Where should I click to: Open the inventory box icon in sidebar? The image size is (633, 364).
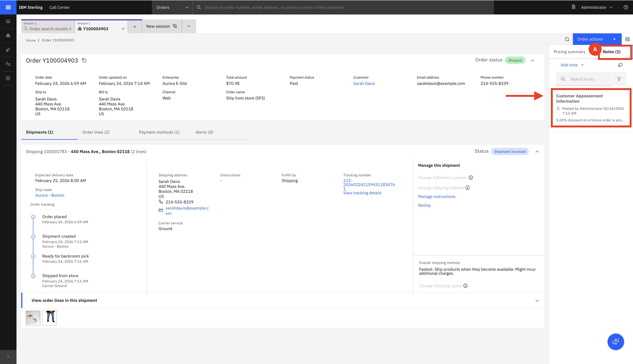[x=8, y=78]
